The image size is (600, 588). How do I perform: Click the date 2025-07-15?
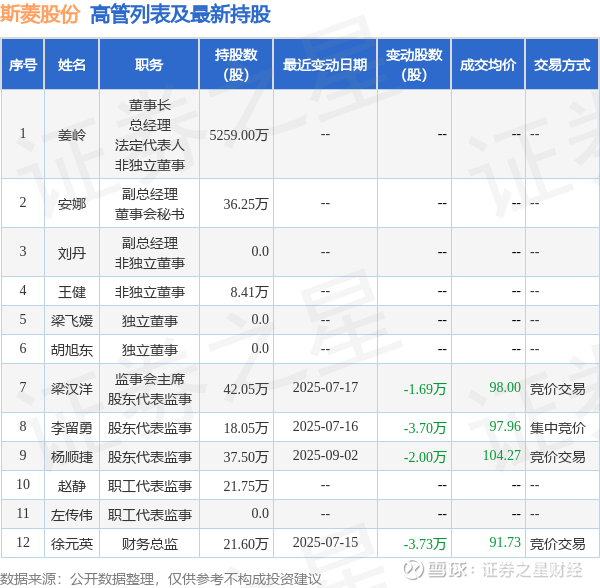pyautogui.click(x=325, y=542)
